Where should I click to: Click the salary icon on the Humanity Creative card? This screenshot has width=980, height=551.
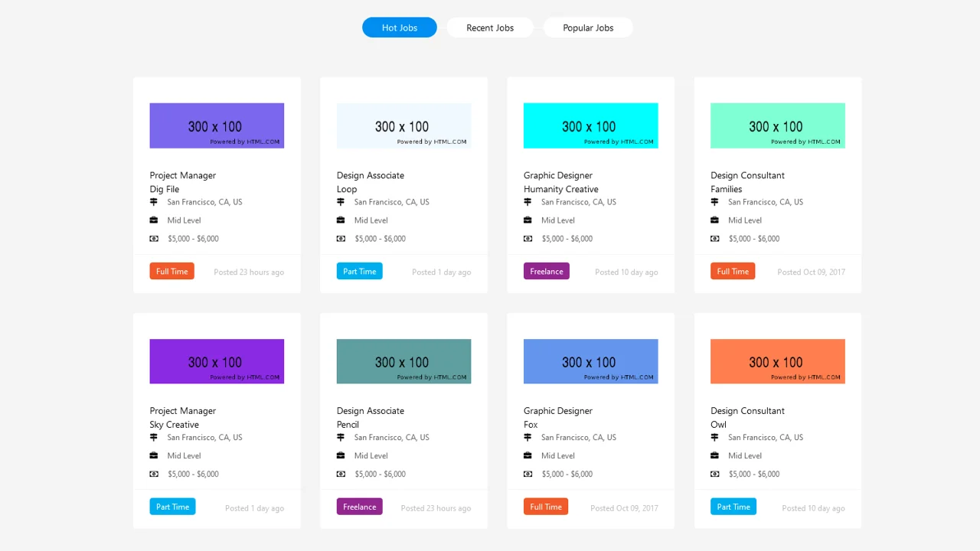527,238
